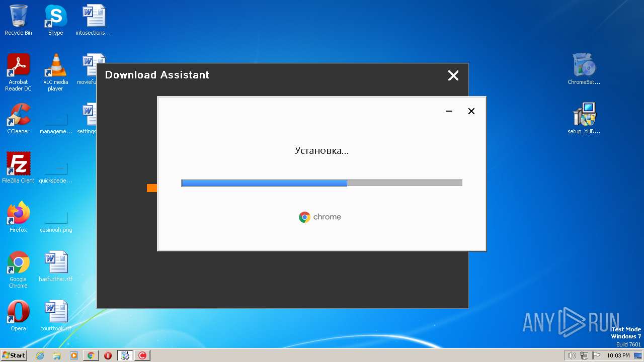Click the Chrome installation progress bar
This screenshot has width=644, height=362.
pyautogui.click(x=321, y=183)
